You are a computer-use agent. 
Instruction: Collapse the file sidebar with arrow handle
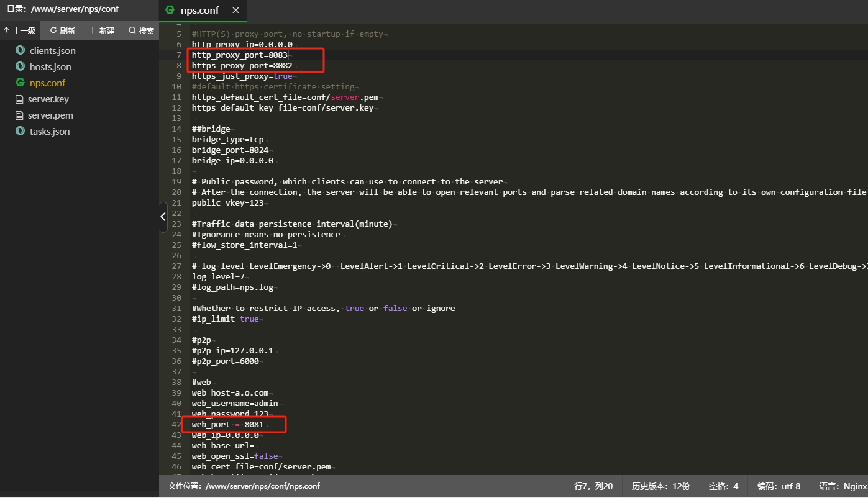point(163,217)
